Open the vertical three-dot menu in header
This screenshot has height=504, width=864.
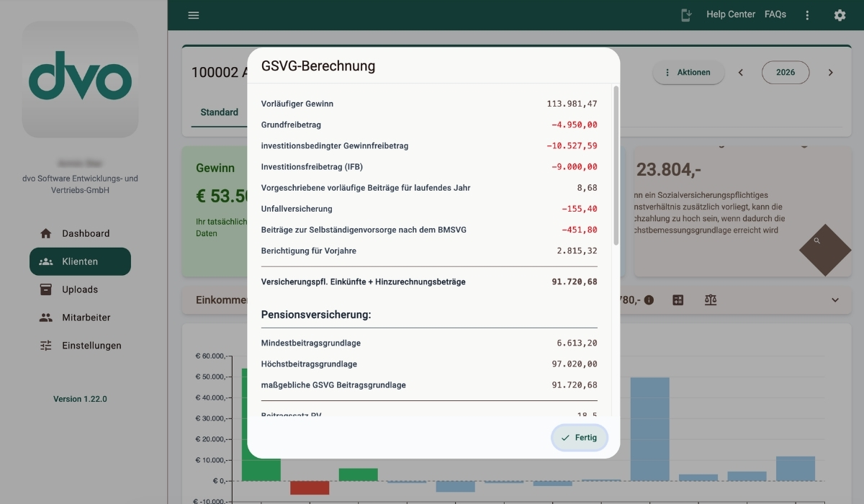(x=807, y=15)
